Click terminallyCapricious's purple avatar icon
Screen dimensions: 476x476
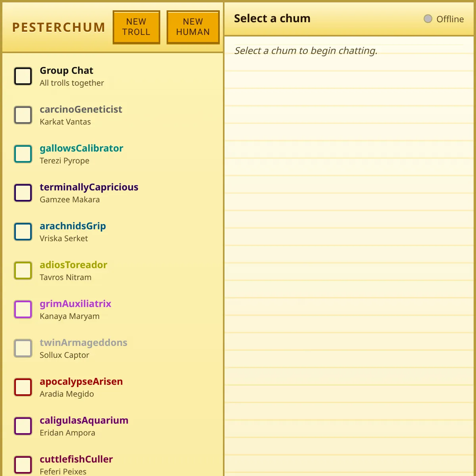23,193
